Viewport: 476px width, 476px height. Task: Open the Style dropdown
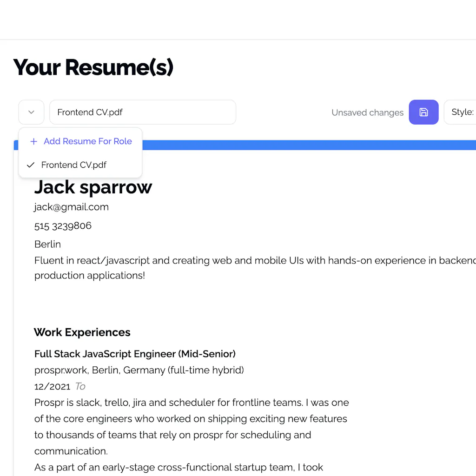click(x=460, y=112)
